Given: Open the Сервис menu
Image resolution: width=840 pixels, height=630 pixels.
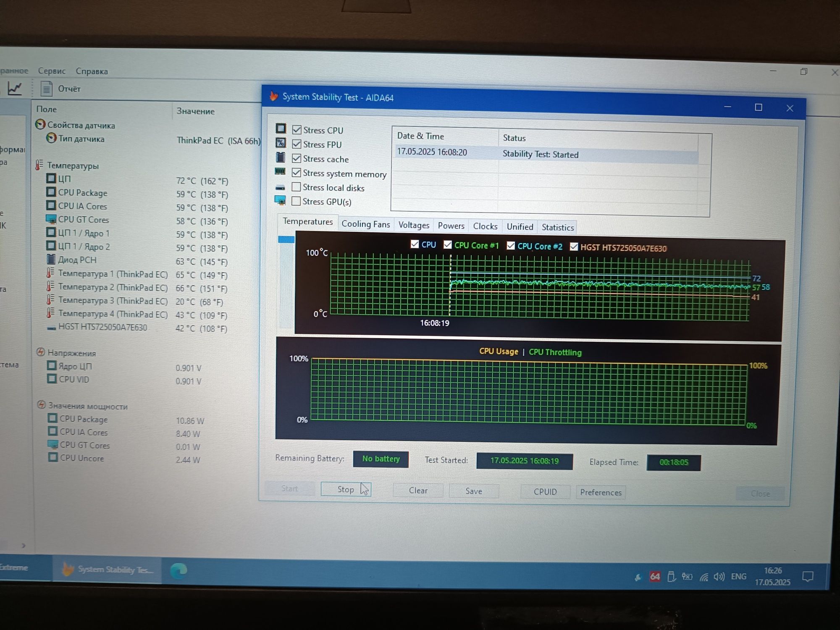Looking at the screenshot, I should click(52, 71).
